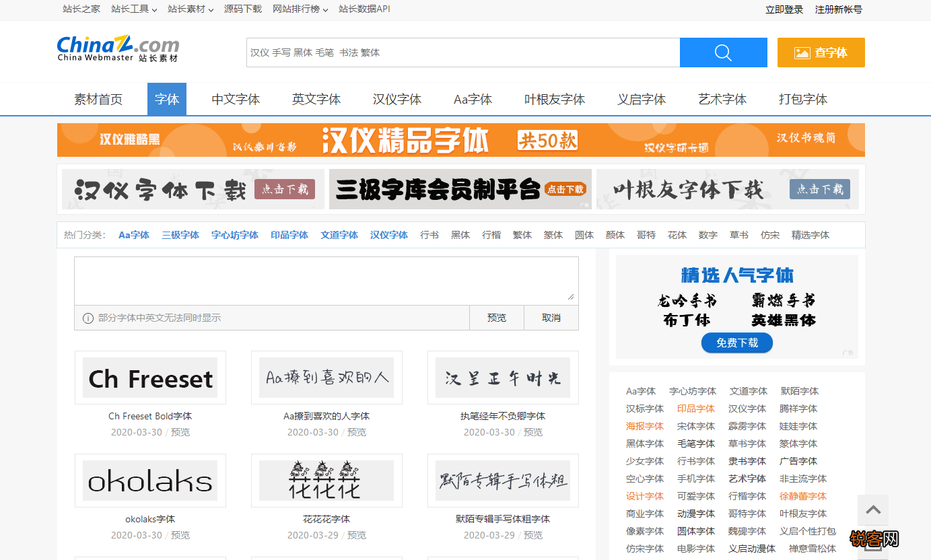Open the 汉仪字体 navigation tab
This screenshot has width=931, height=560.
tap(397, 99)
